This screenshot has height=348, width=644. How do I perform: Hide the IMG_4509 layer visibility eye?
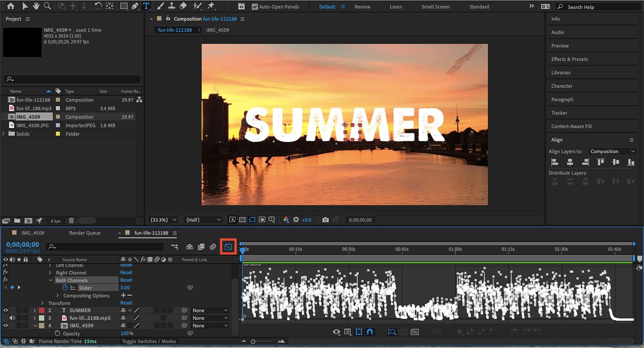point(5,325)
